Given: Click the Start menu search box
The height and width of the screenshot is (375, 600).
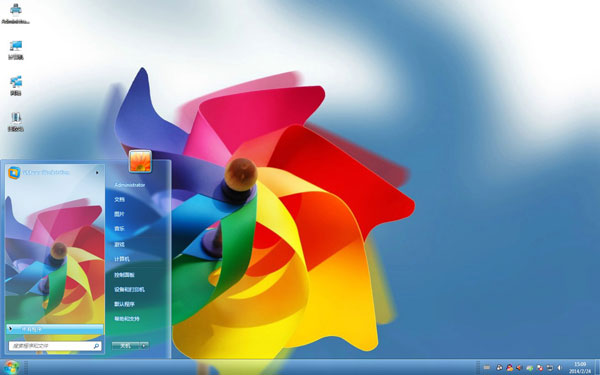Looking at the screenshot, I should click(x=55, y=346).
